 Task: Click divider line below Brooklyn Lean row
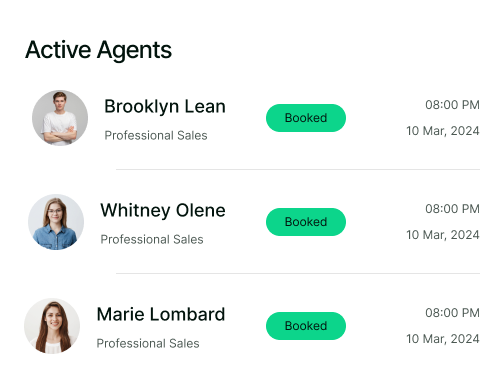(298, 169)
